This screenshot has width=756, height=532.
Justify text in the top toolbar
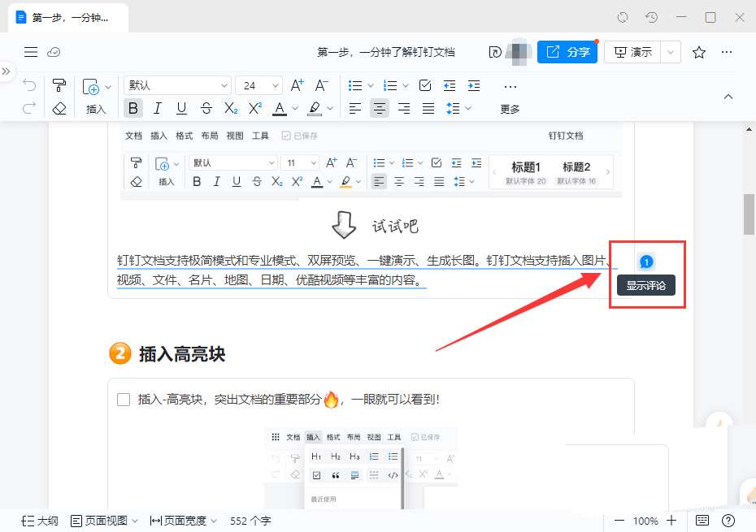click(428, 108)
